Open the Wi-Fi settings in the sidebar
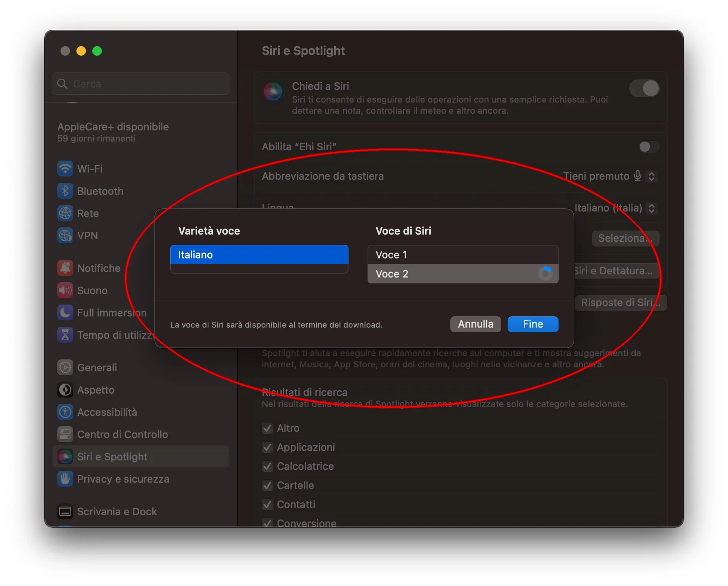 65,169
